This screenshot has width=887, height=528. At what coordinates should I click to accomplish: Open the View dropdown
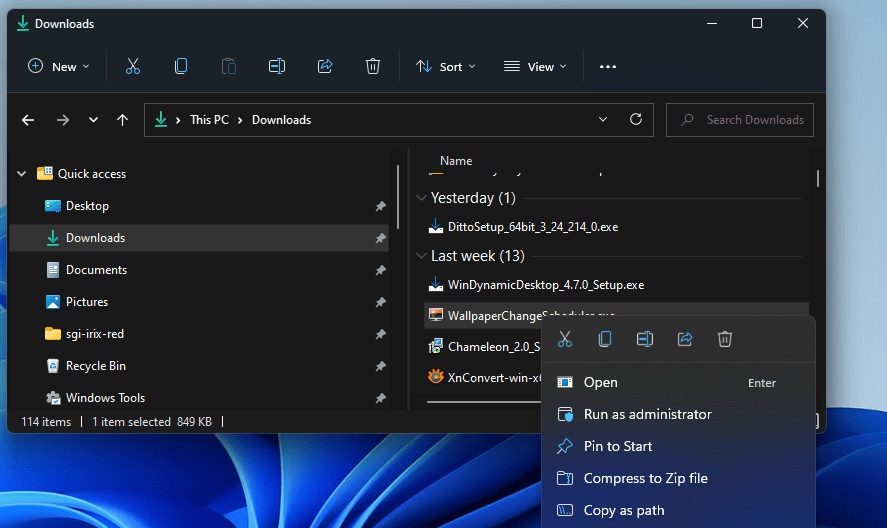(x=535, y=67)
